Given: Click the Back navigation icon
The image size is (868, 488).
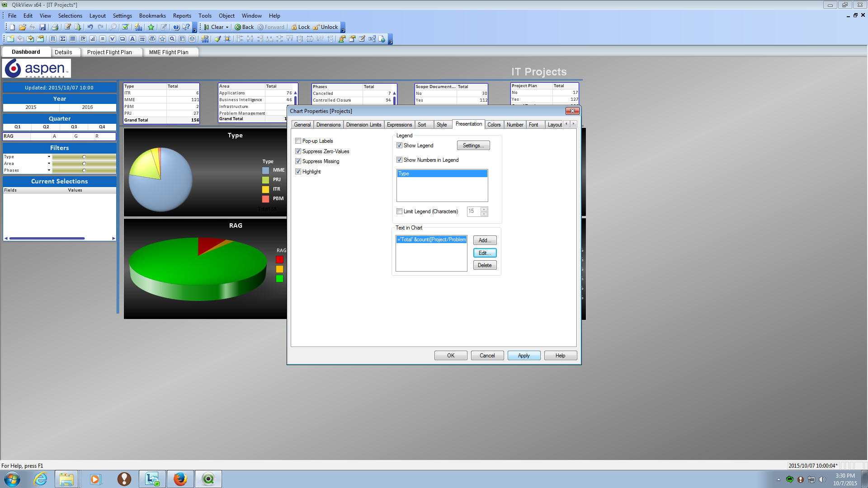Looking at the screenshot, I should [x=238, y=27].
